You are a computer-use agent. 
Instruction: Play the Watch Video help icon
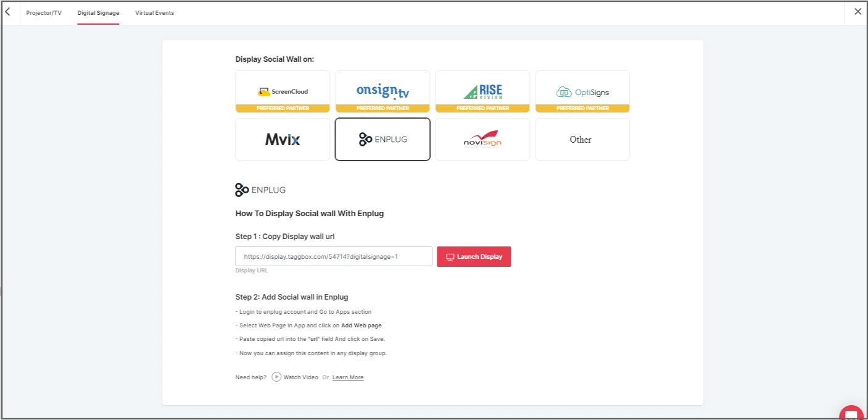(276, 377)
